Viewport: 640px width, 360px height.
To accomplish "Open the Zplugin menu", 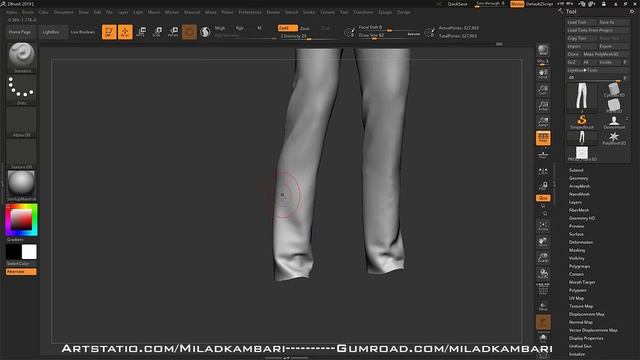I will pyautogui.click(x=385, y=12).
